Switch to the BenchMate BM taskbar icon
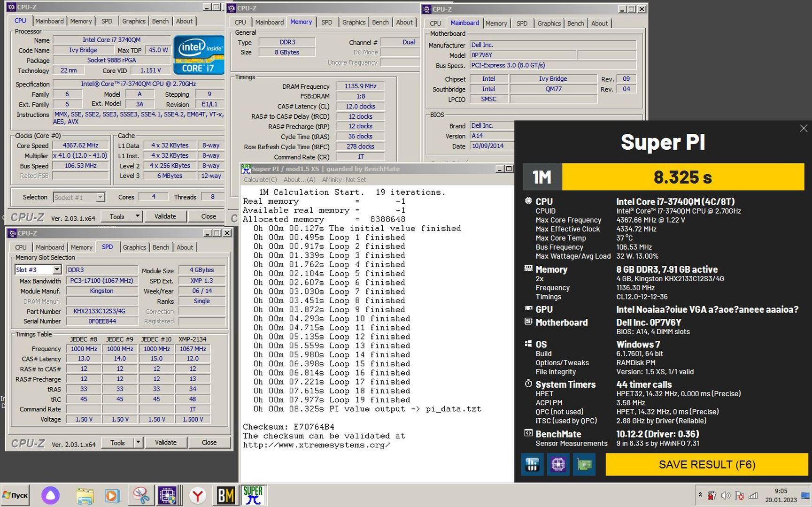The image size is (812, 507). pyautogui.click(x=226, y=496)
